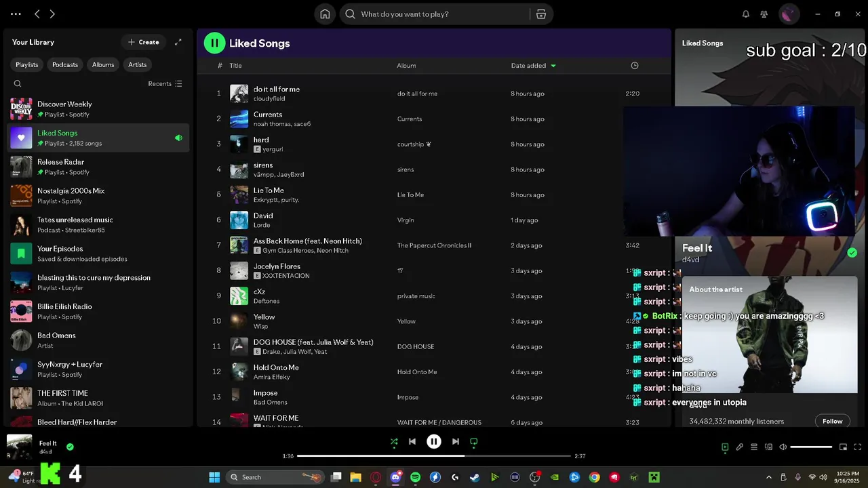Screen dimensions: 868x488
Task: Open the Windows Start menu
Action: pos(214,477)
